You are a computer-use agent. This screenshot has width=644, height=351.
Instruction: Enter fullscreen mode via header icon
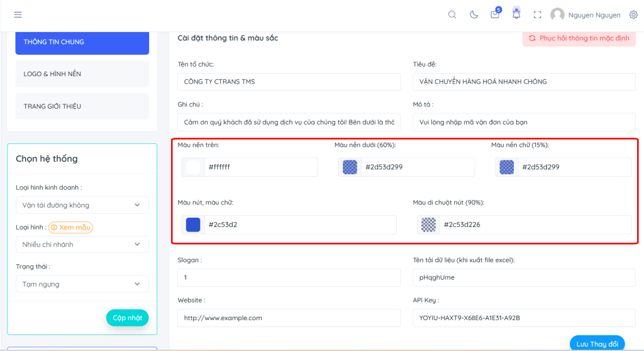(x=537, y=14)
